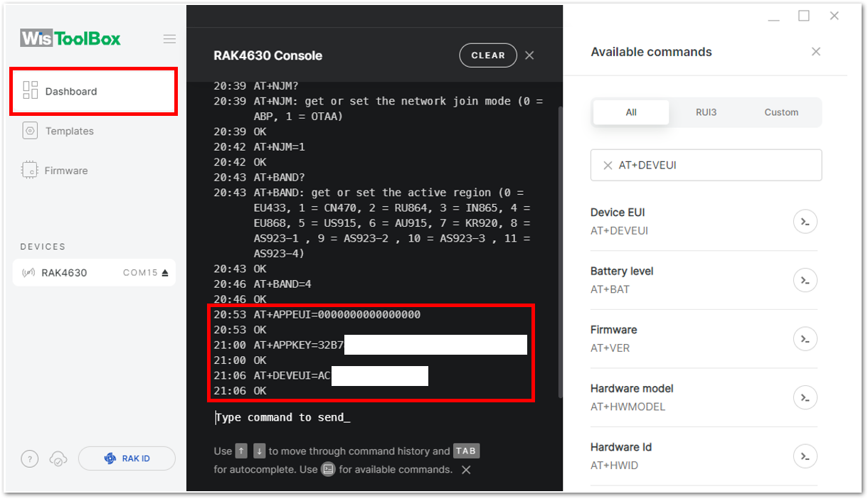Run the Firmware AT+VER command icon
868x499 pixels.
[x=805, y=339]
